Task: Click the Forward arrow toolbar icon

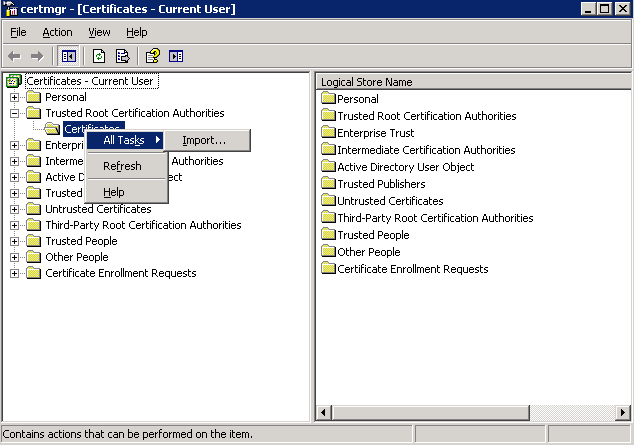Action: (37, 56)
